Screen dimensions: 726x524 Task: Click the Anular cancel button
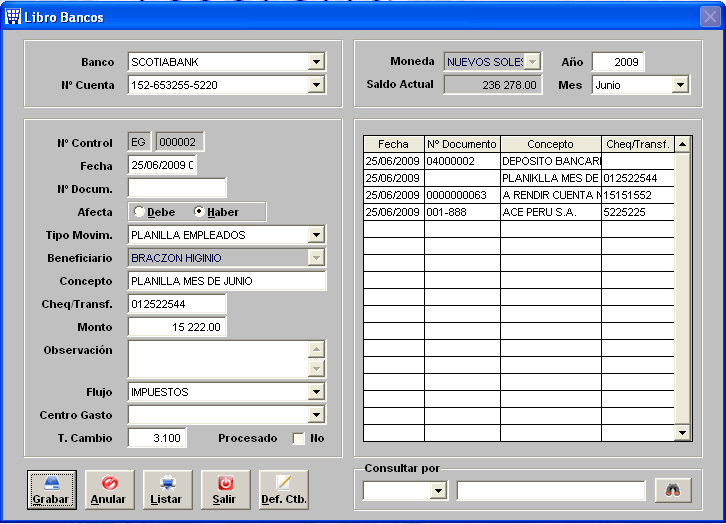coord(109,490)
